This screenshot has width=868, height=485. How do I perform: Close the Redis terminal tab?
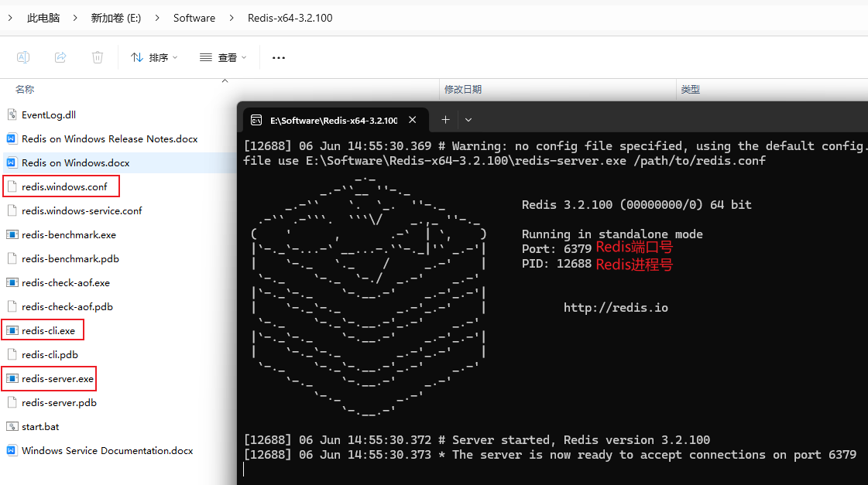click(x=413, y=119)
